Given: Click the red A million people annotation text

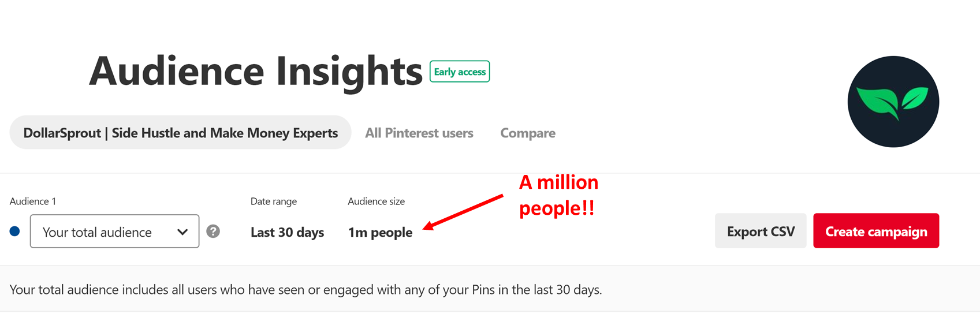Looking at the screenshot, I should (558, 195).
